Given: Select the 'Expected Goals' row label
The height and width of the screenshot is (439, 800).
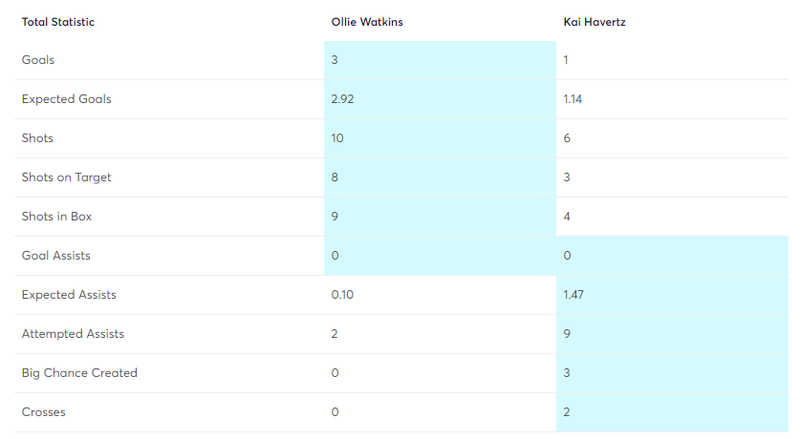Looking at the screenshot, I should coord(66,99).
